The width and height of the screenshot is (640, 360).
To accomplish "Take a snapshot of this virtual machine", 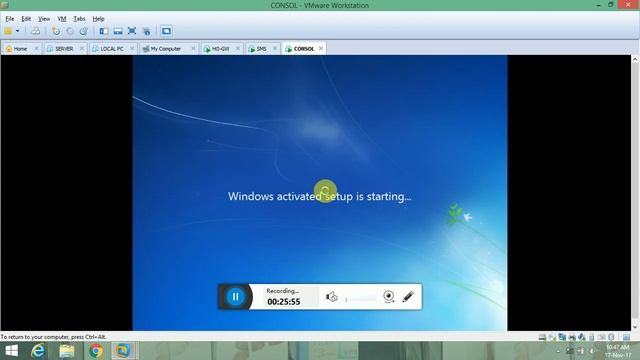I will (56, 31).
